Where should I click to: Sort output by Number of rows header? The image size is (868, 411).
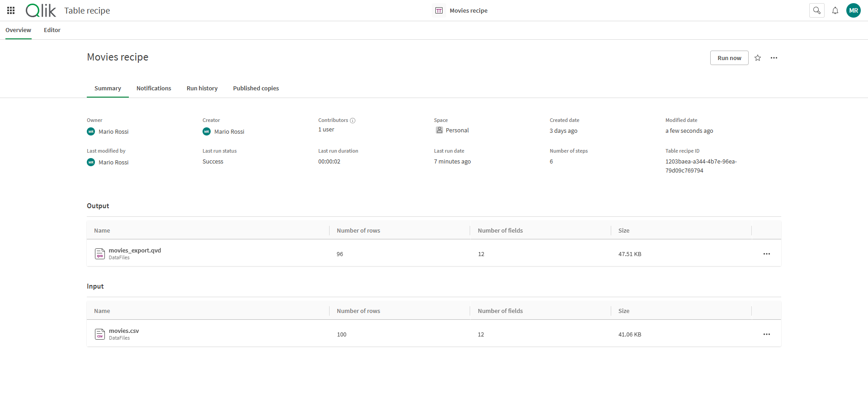(359, 231)
